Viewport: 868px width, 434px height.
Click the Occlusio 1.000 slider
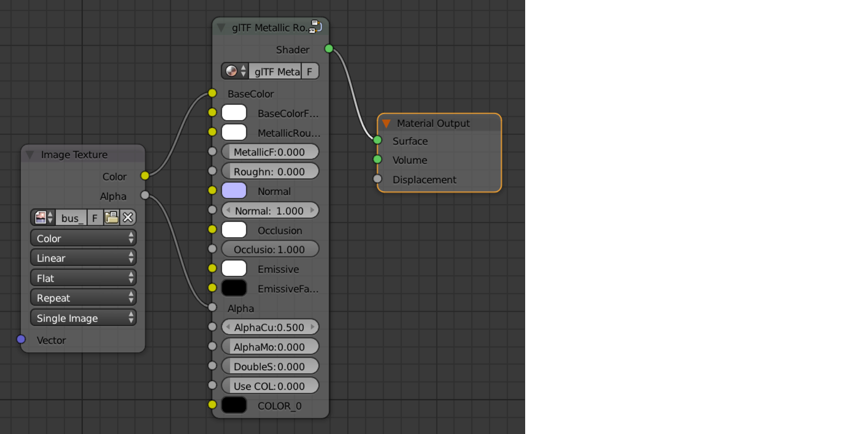click(270, 249)
